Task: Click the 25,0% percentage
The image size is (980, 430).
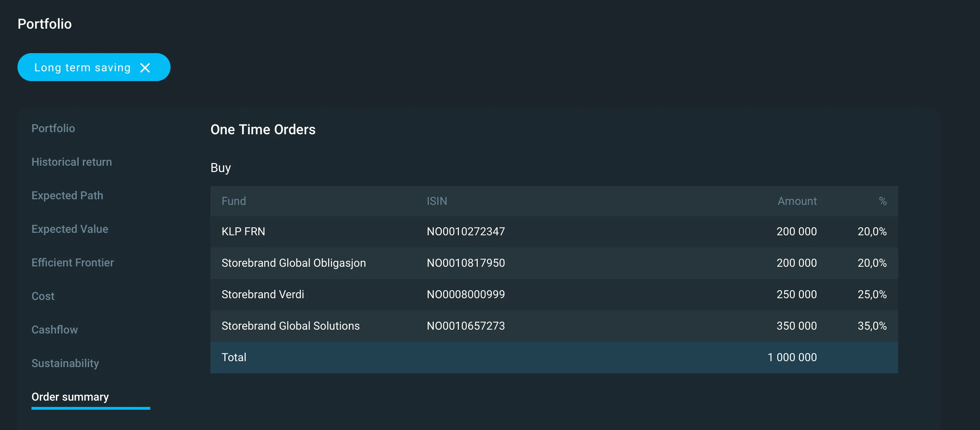Action: click(872, 294)
